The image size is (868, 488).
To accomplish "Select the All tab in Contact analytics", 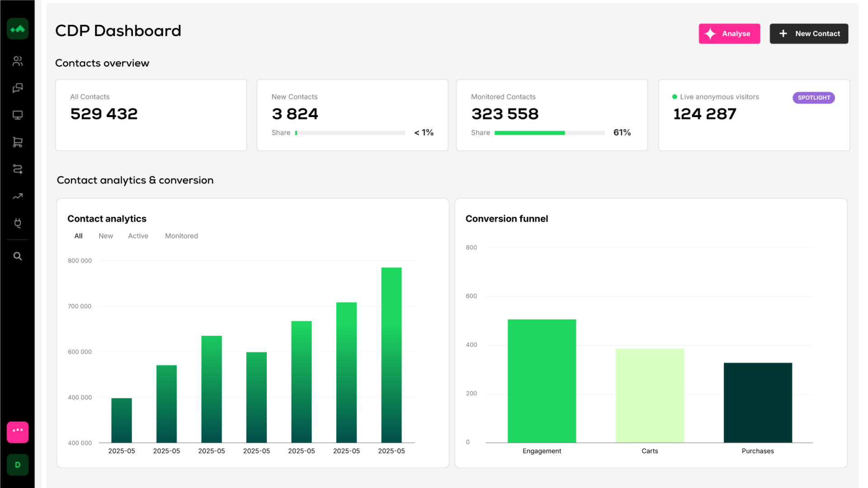I will [x=78, y=236].
